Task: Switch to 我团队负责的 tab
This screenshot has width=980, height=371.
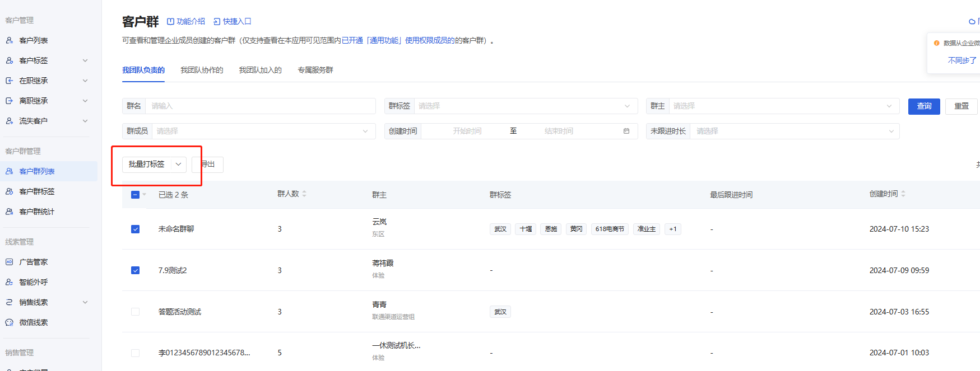Action: point(143,70)
